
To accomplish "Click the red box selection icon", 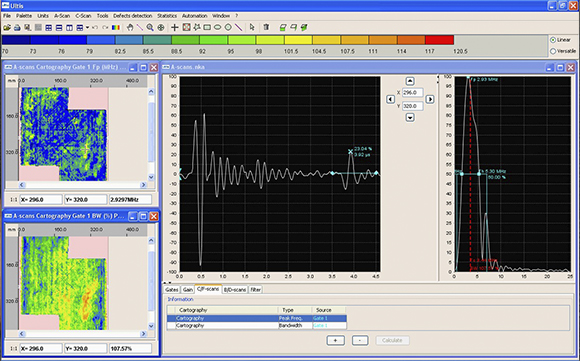I will click(x=186, y=27).
